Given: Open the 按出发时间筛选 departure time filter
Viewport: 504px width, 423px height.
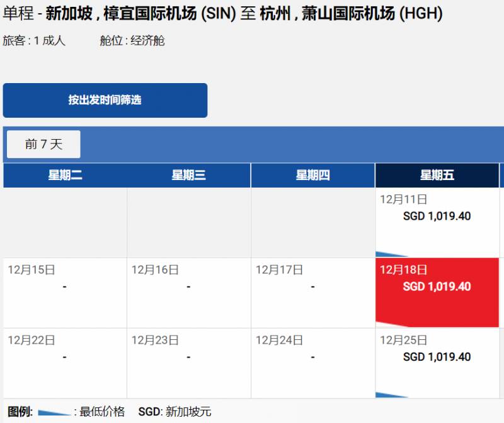Looking at the screenshot, I should [105, 100].
